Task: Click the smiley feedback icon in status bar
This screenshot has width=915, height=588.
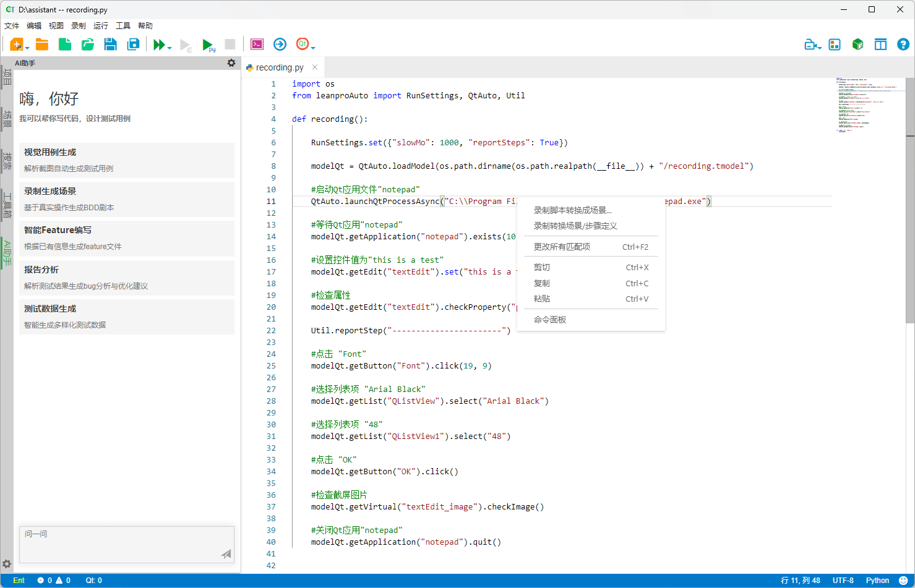Action: click(x=903, y=581)
